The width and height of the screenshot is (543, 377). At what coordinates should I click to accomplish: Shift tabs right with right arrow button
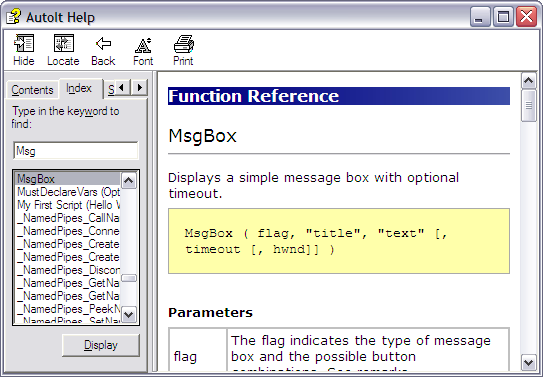click(140, 87)
